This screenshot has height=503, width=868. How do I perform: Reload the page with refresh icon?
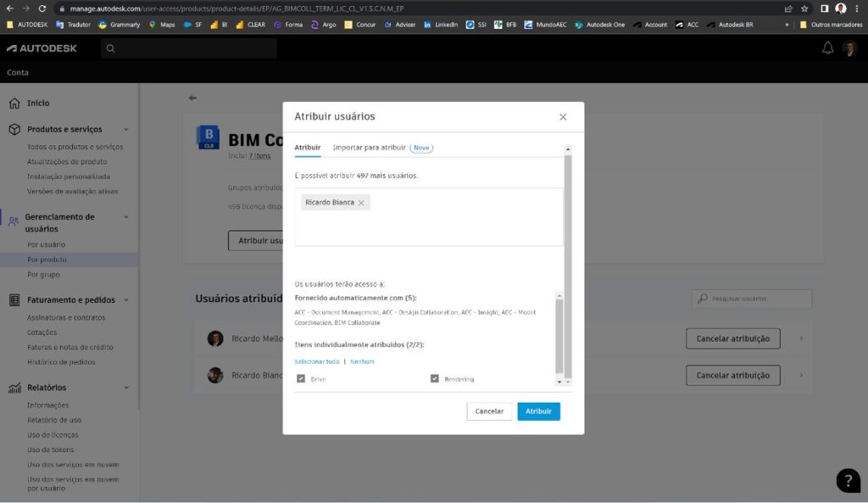42,8
